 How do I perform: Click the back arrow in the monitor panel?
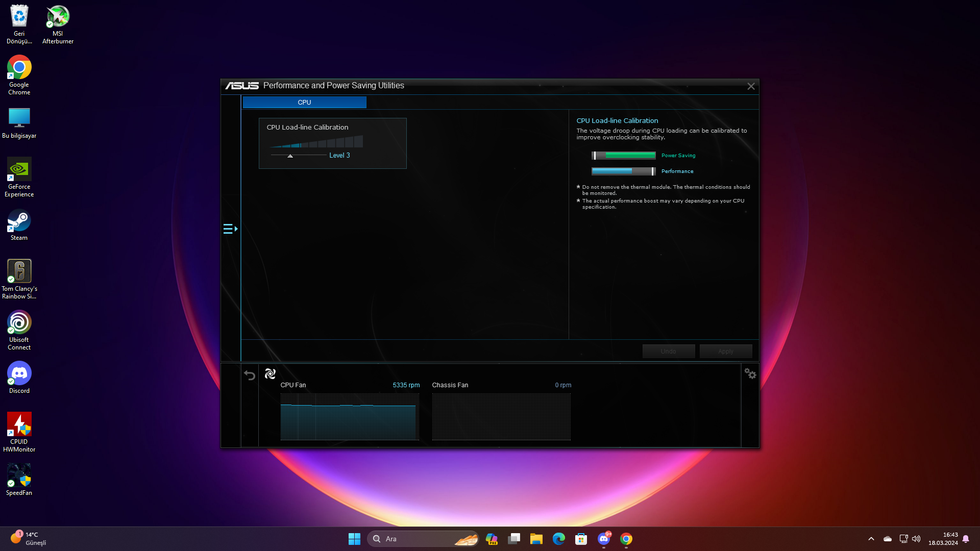[x=250, y=375]
